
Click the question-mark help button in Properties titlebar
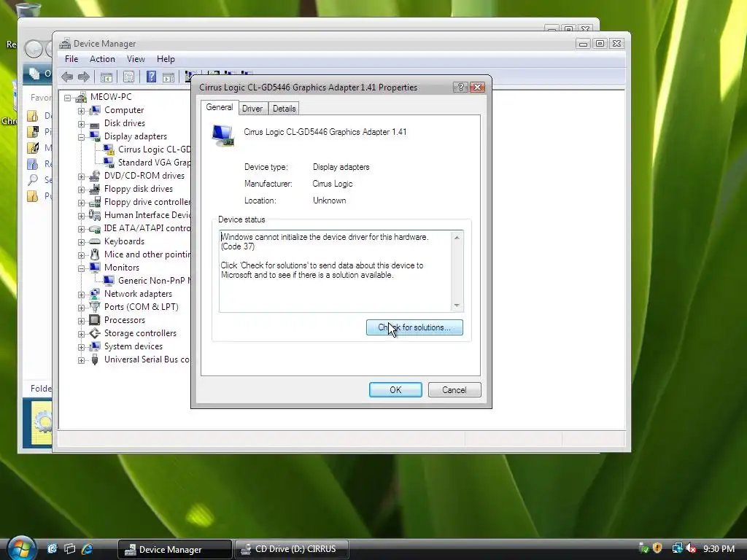point(460,87)
